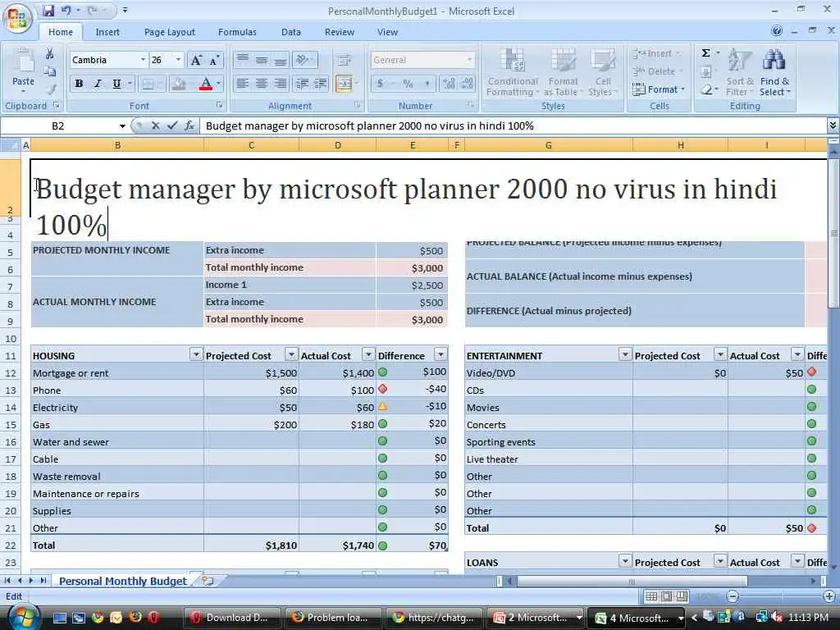Open Download D... taskbar window
The image size is (840, 630).
pyautogui.click(x=232, y=618)
